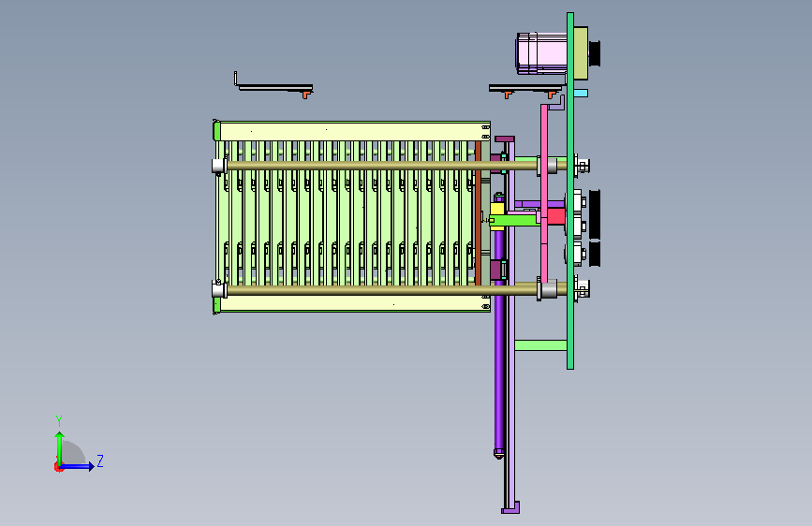Select the red block near the pulleys
Screen dimensions: 812x526
pos(555,216)
